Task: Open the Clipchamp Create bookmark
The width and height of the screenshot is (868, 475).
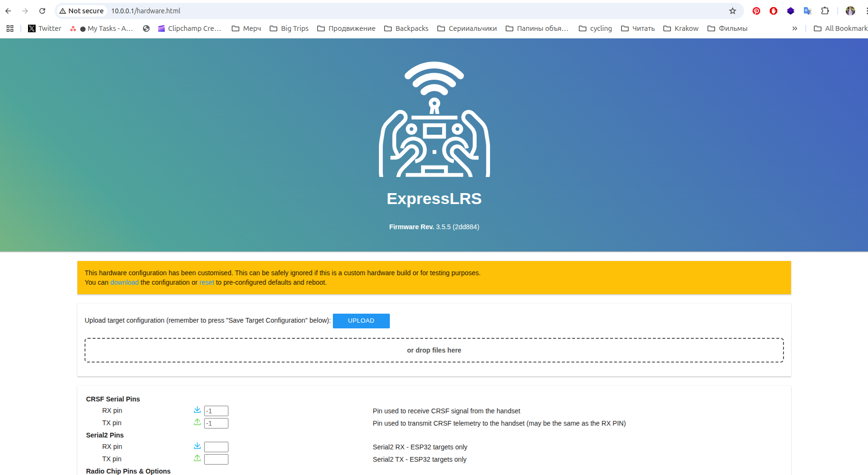Action: [189, 28]
